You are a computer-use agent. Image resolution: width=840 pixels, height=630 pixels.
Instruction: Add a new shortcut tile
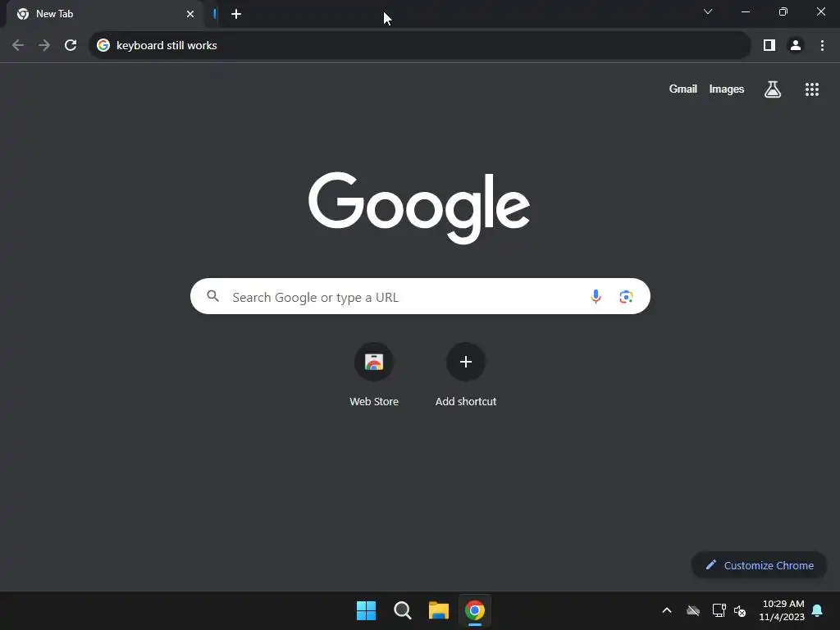pyautogui.click(x=466, y=375)
